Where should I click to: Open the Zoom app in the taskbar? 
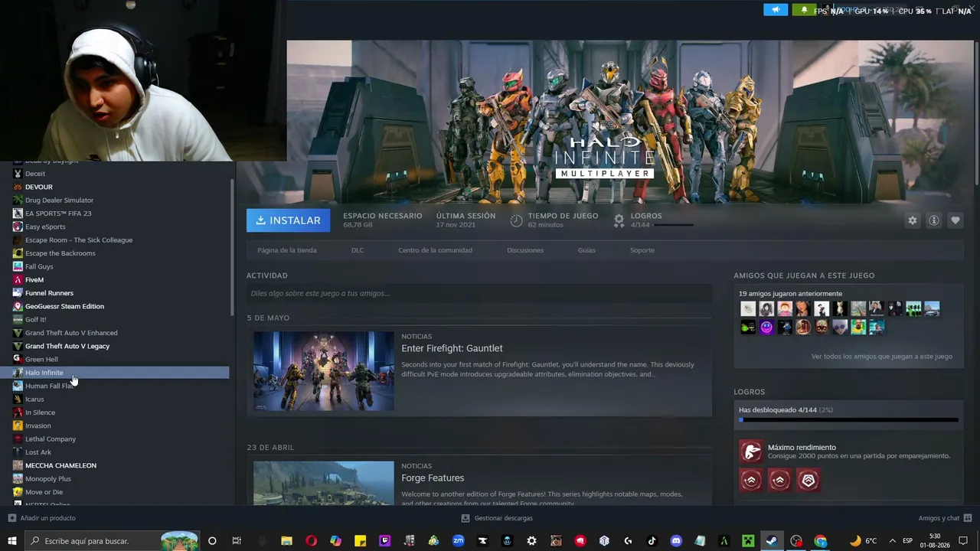click(458, 541)
